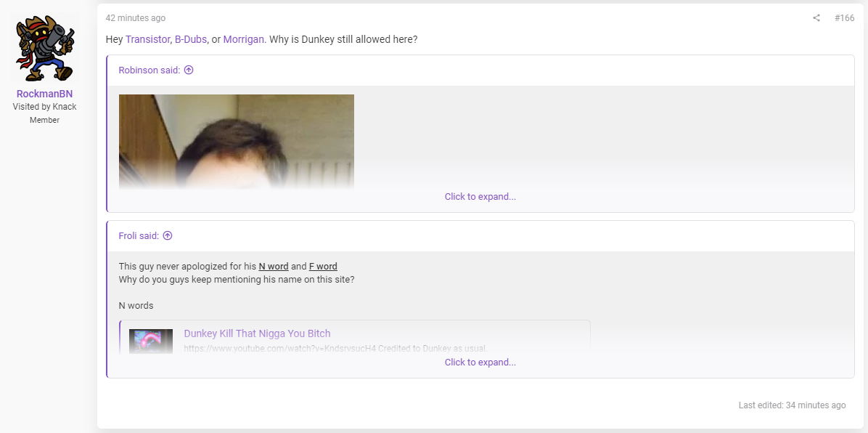Open the underlined 'F word' link
This screenshot has width=868, height=433.
click(323, 266)
